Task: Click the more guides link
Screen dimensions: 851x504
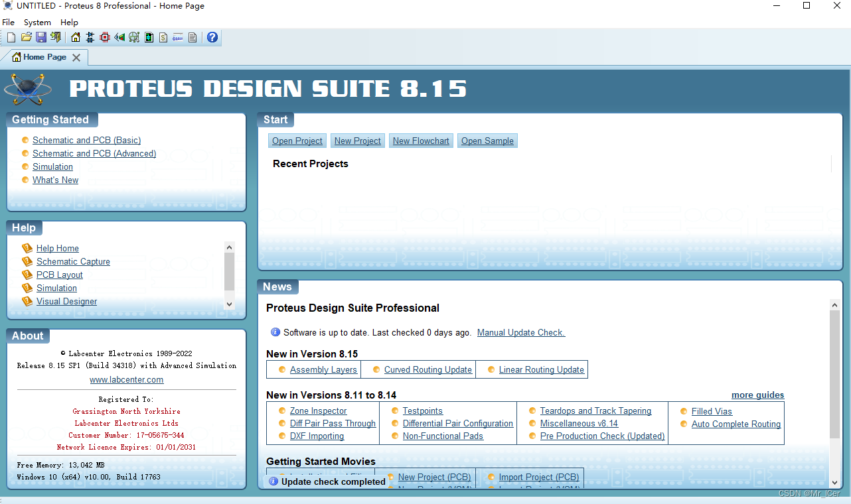Action: 758,395
